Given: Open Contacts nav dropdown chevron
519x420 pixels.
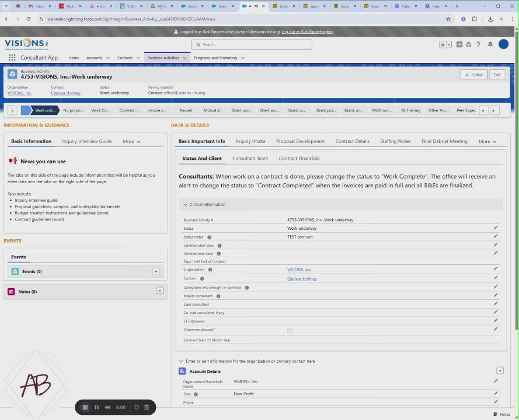Looking at the screenshot, I should point(138,58).
